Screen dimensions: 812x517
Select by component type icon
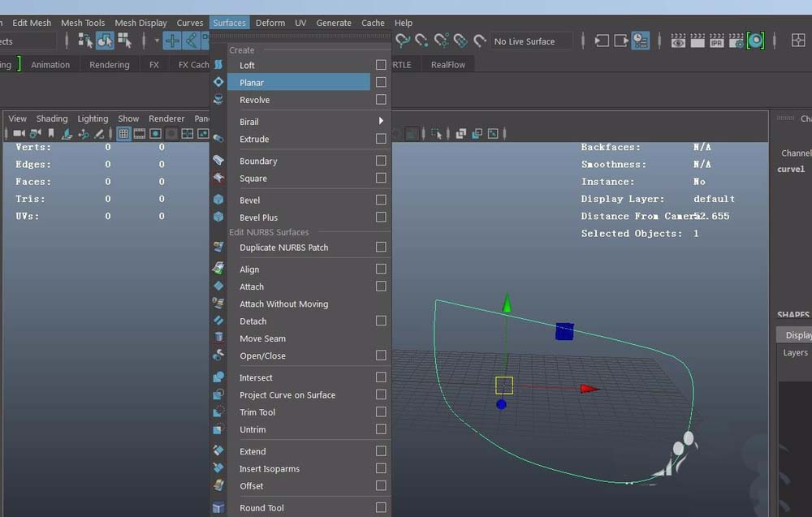click(x=124, y=41)
